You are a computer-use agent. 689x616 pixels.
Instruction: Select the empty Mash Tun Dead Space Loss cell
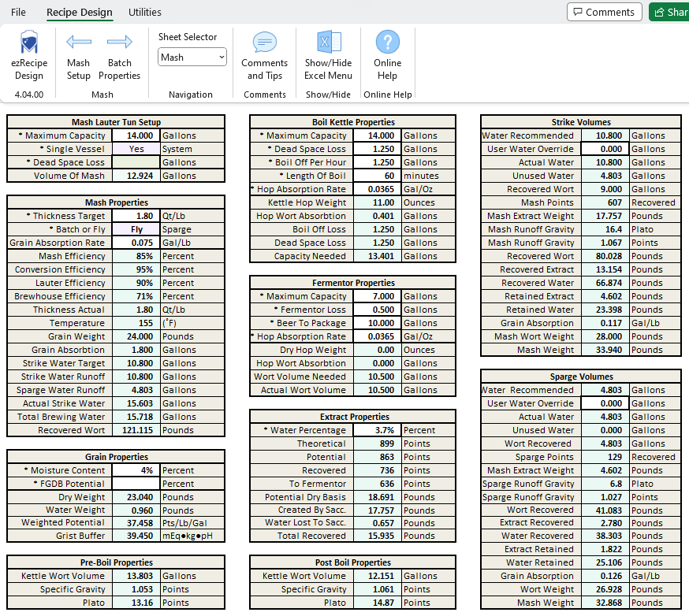coord(136,162)
